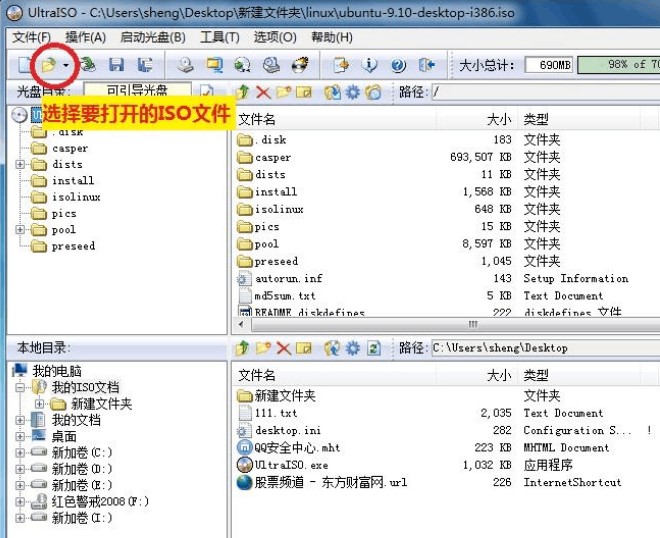Click Up icon in local directory toolbar
Image resolution: width=660 pixels, height=538 pixels.
coord(243,348)
